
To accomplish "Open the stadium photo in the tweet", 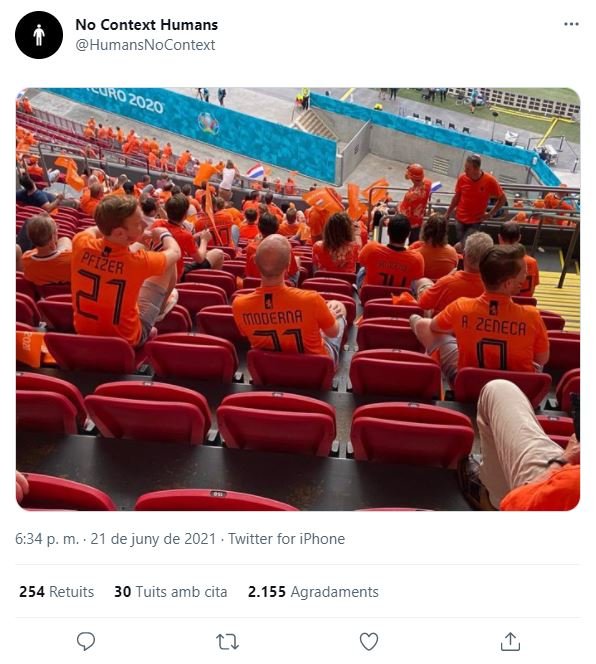I will click(x=298, y=299).
